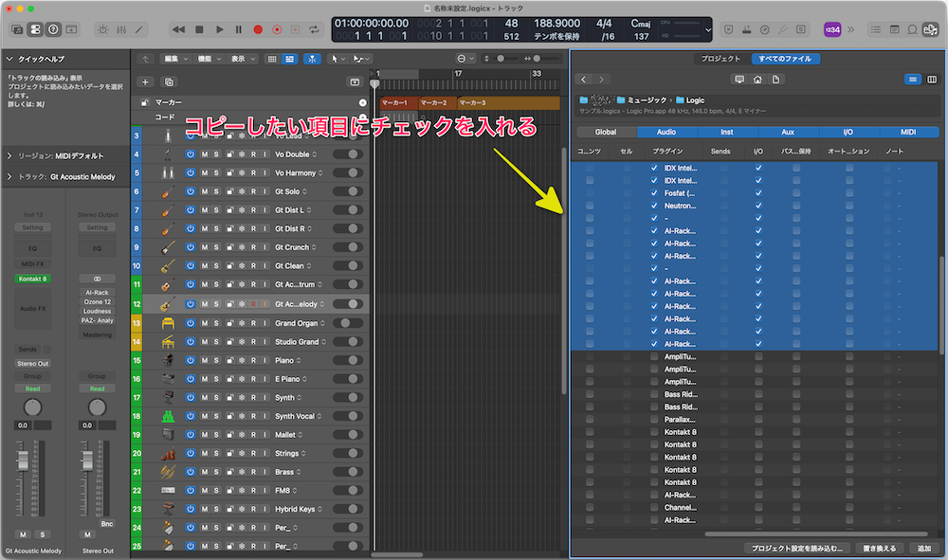Viewport: 948px width, 560px height.
Task: Click the Stop transport button
Action: [199, 29]
